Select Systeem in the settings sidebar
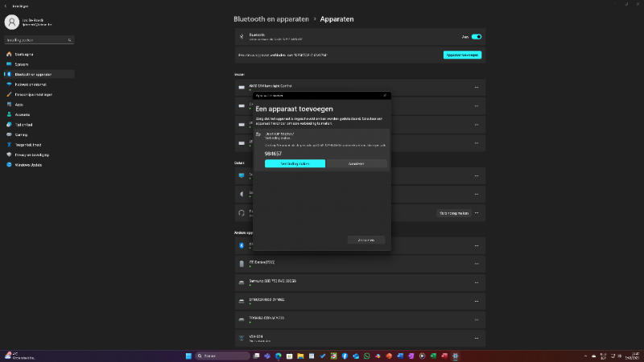This screenshot has width=644, height=362. tap(22, 64)
